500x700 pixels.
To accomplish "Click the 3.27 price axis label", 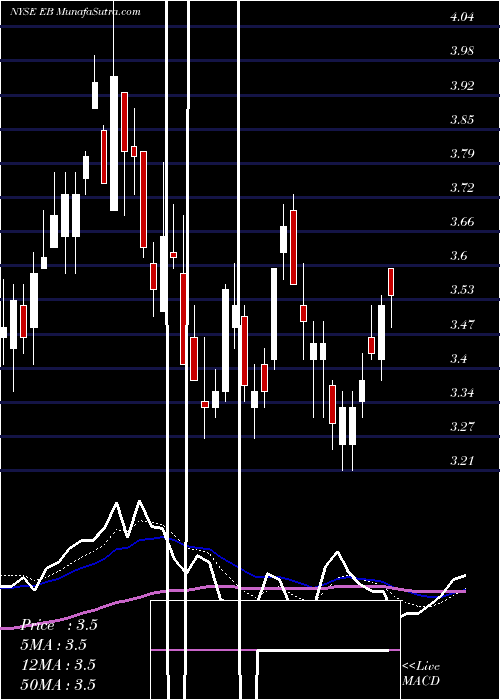I will 462,426.
